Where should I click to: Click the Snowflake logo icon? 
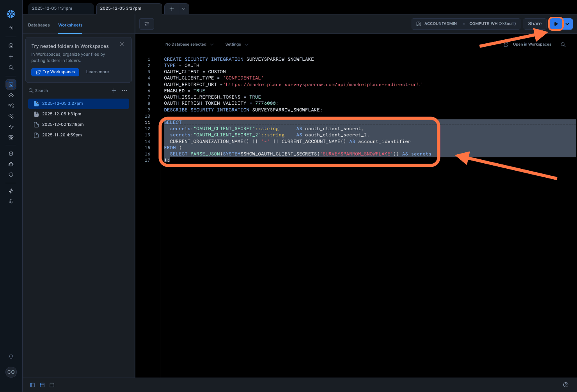click(x=11, y=14)
